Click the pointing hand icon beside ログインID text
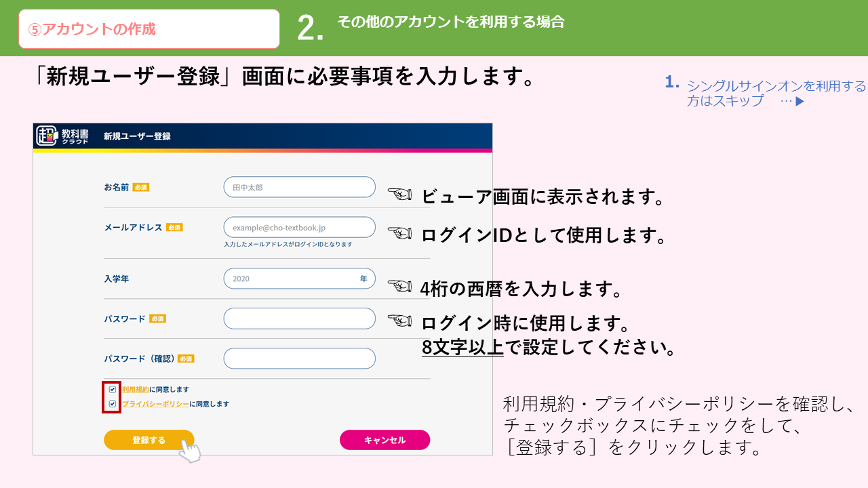This screenshot has height=488, width=868. pos(400,233)
